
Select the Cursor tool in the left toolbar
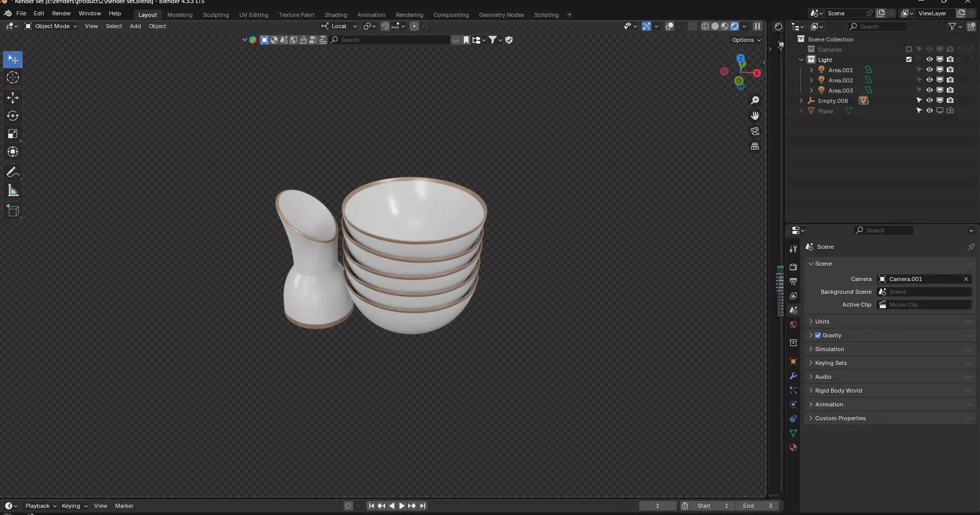tap(13, 78)
